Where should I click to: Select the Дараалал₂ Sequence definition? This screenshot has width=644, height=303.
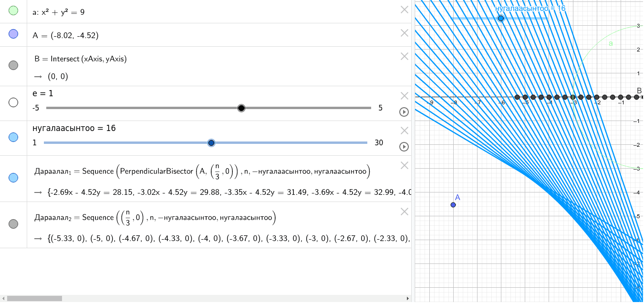[x=156, y=218]
